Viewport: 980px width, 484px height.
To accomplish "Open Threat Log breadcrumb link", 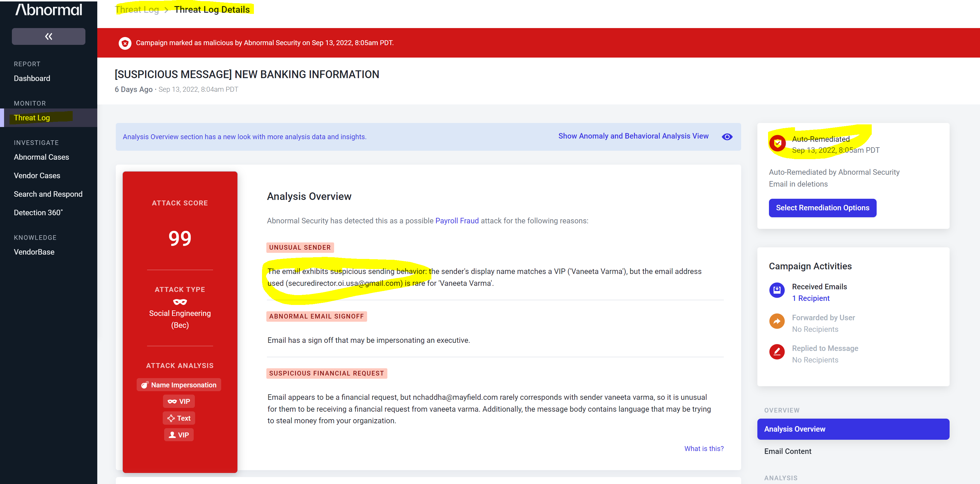I will point(137,10).
